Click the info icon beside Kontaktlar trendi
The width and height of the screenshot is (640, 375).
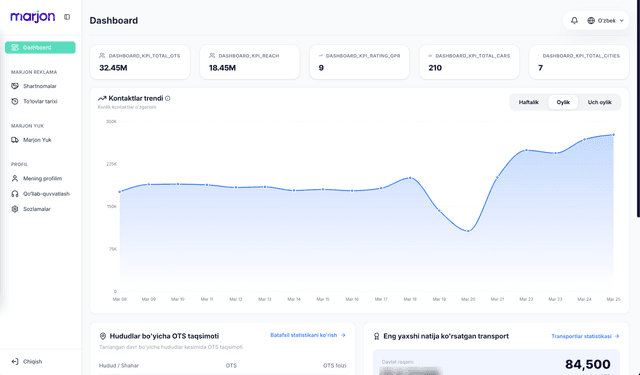[168, 98]
